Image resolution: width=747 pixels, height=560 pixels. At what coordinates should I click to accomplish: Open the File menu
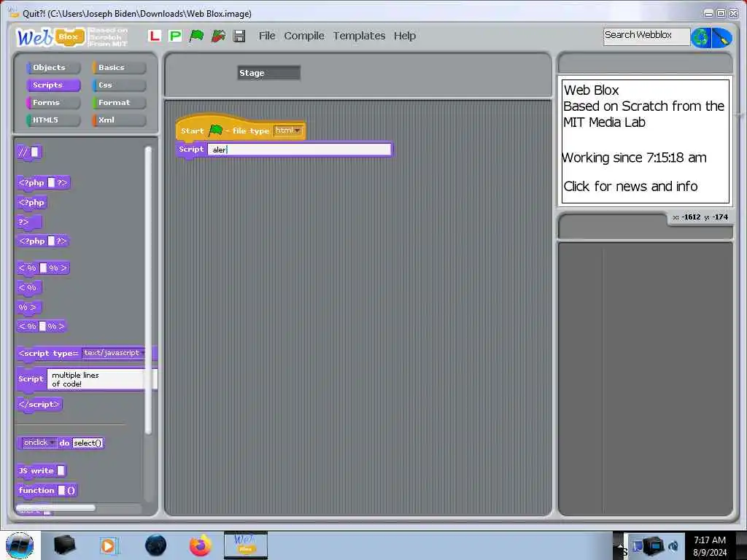pyautogui.click(x=267, y=36)
